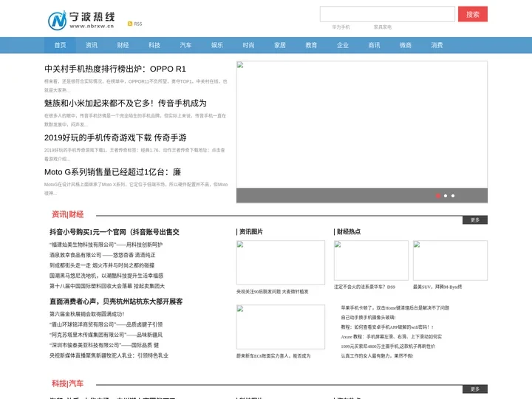Click the 资讯|财经 section heading
Screen dimensions: 532x399
[x=67, y=214]
